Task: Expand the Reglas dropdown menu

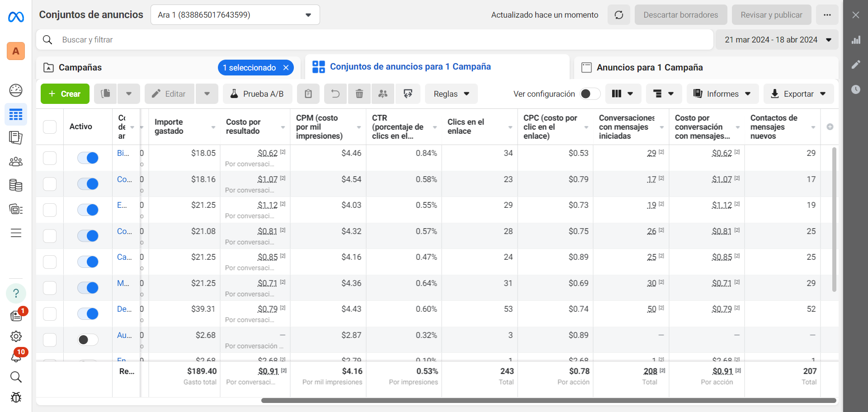Action: pos(451,94)
